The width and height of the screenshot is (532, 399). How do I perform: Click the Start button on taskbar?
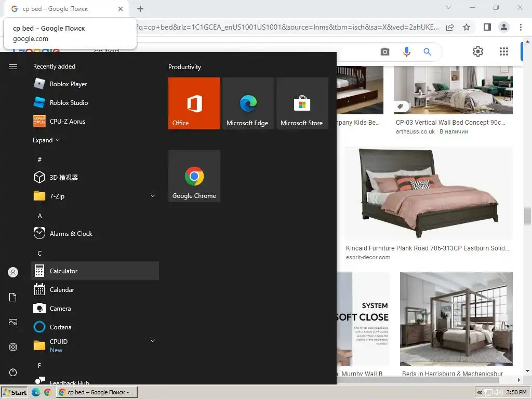(x=14, y=392)
